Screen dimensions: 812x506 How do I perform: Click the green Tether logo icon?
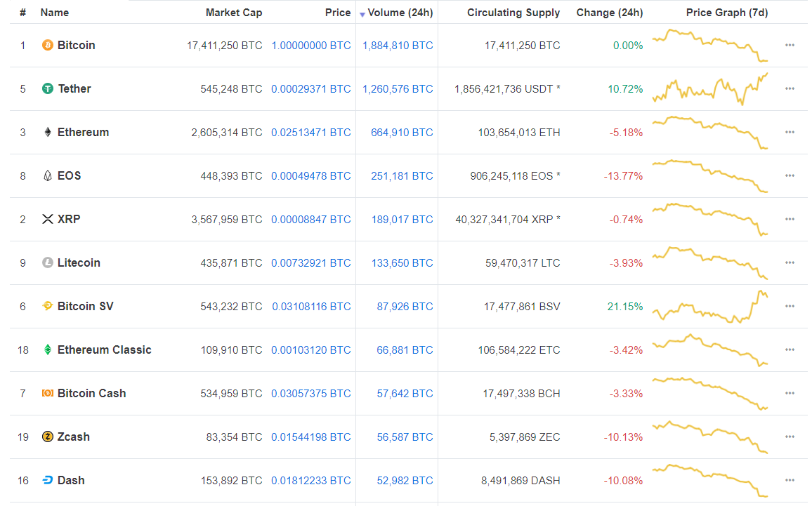[48, 89]
